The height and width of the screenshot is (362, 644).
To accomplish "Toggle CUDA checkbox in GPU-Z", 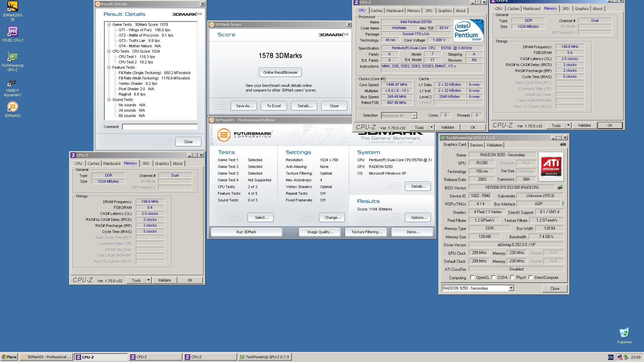I will coord(493,278).
